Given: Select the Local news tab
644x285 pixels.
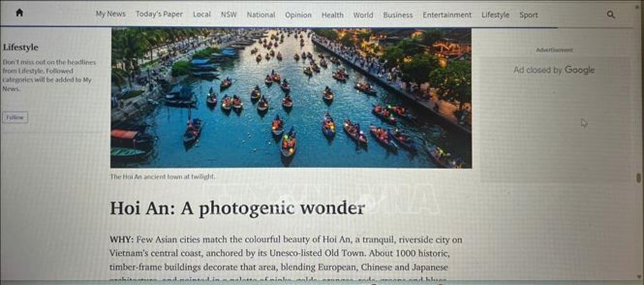Looking at the screenshot, I should [x=202, y=14].
